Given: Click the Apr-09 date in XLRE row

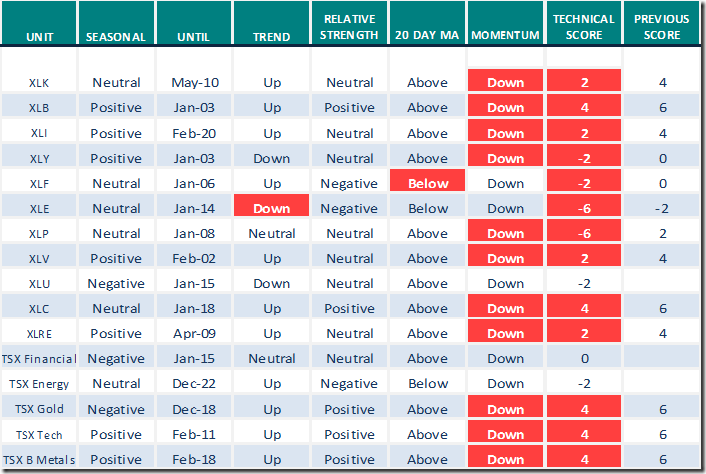Looking at the screenshot, I should pyautogui.click(x=195, y=333).
